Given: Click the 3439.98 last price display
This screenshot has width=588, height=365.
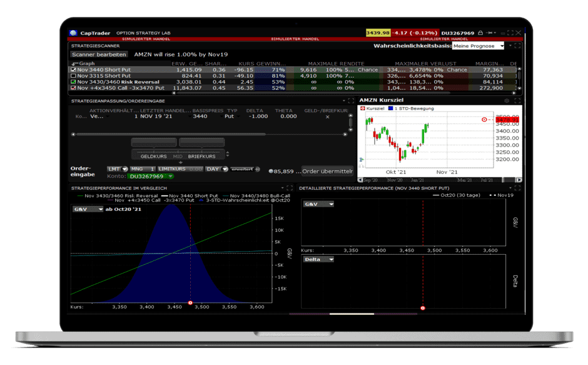Looking at the screenshot, I should point(378,33).
